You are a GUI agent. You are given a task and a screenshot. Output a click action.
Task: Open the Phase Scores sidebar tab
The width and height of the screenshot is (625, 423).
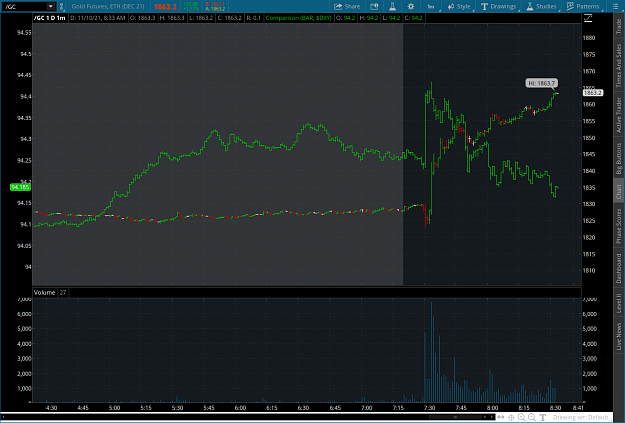pos(619,226)
